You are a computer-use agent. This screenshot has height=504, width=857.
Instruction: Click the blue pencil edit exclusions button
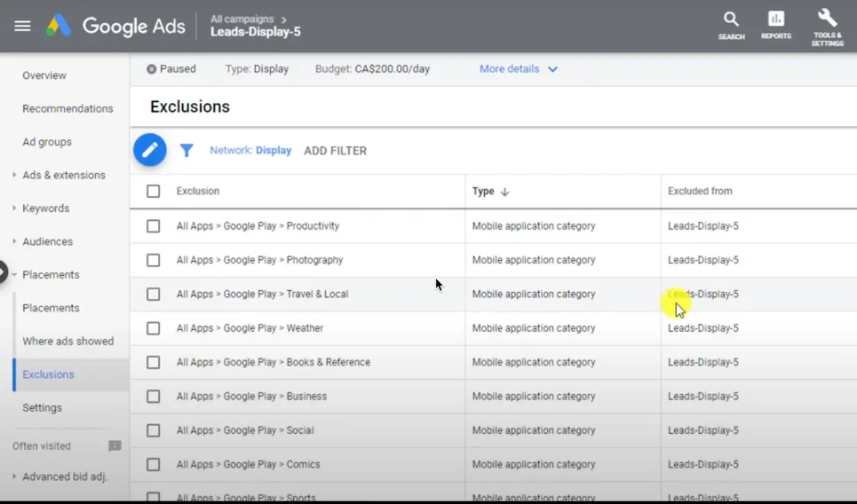[x=150, y=150]
